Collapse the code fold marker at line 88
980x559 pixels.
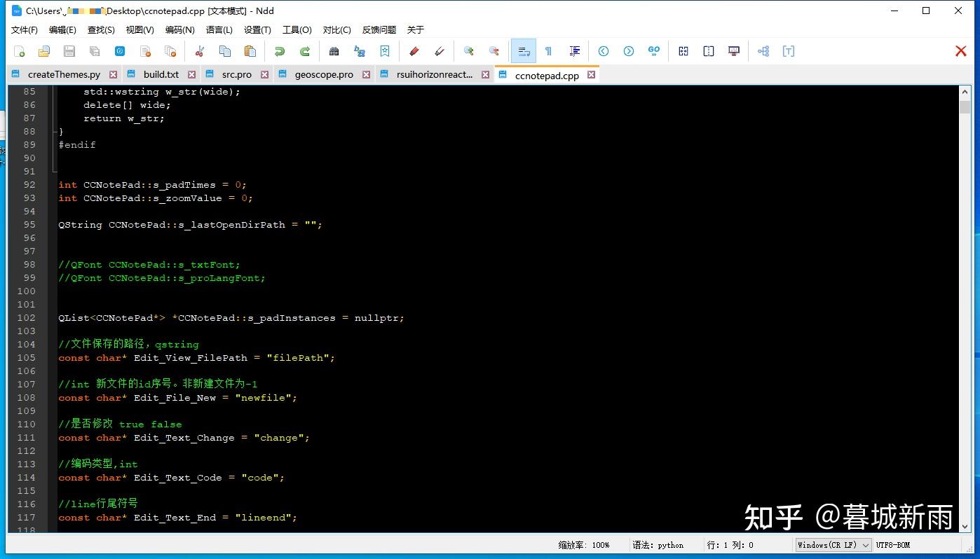click(x=54, y=131)
